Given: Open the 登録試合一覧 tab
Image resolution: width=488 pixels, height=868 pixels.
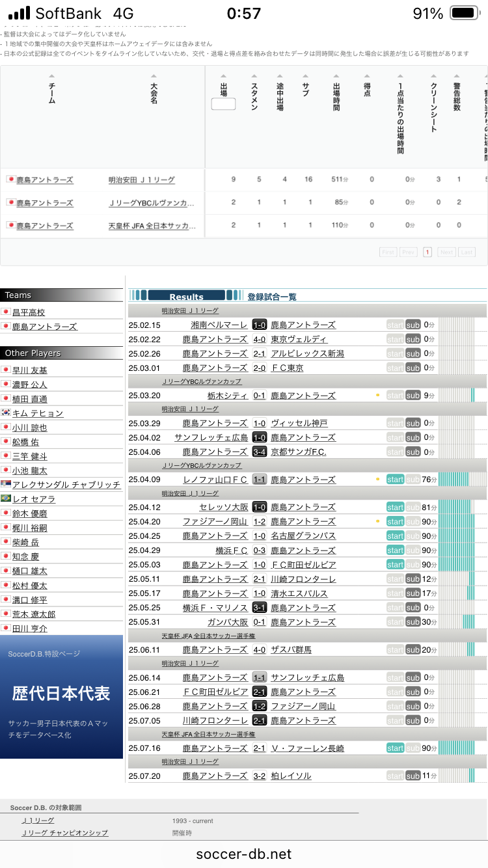Looking at the screenshot, I should click(x=272, y=297).
